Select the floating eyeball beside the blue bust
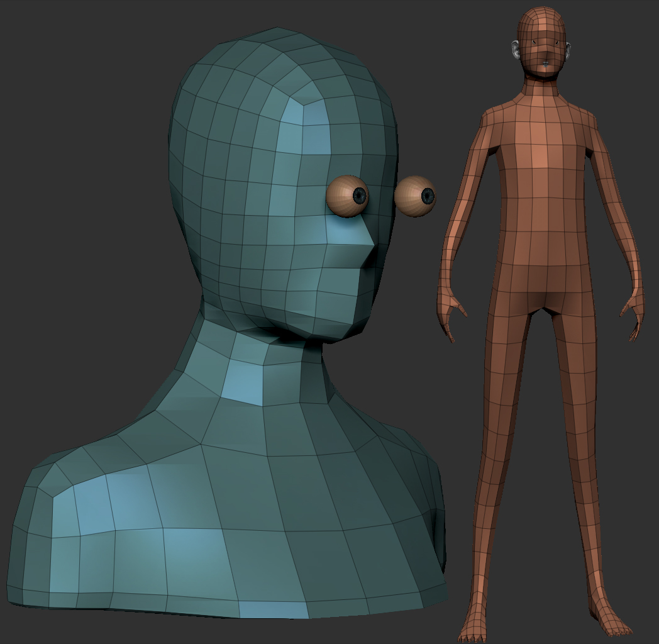This screenshot has width=659, height=644. (x=415, y=196)
